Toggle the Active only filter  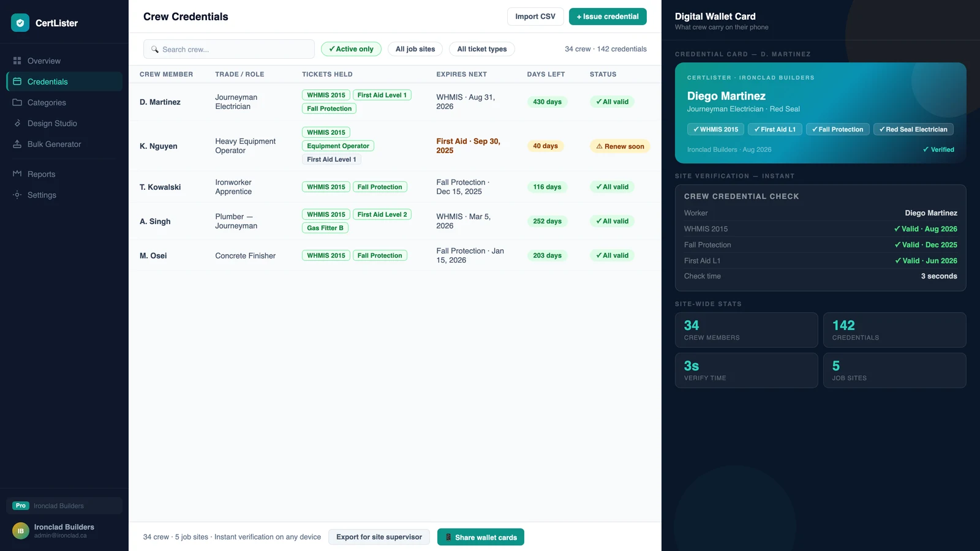pos(351,49)
